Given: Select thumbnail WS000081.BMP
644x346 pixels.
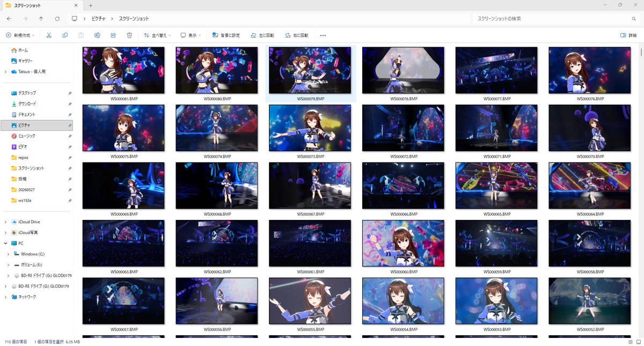Looking at the screenshot, I should pyautogui.click(x=123, y=70).
